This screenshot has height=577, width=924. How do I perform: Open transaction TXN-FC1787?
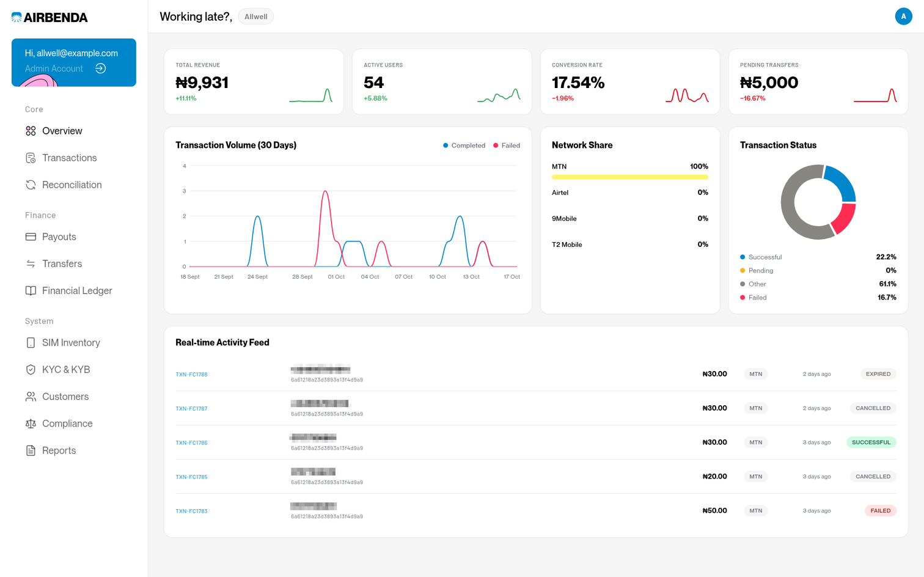click(191, 408)
